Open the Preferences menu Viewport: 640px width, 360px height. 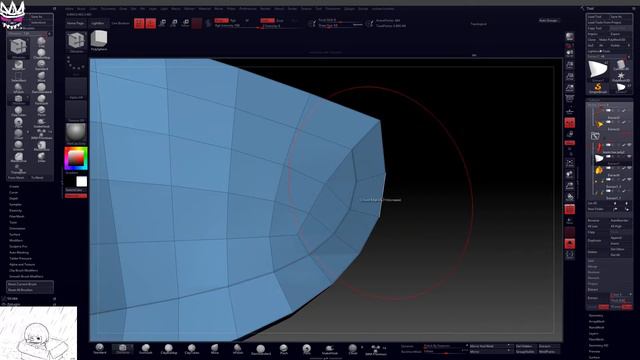[x=248, y=9]
